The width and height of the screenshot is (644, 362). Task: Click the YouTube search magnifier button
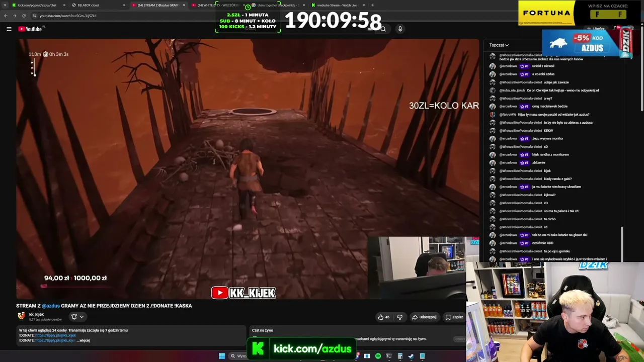(x=383, y=29)
